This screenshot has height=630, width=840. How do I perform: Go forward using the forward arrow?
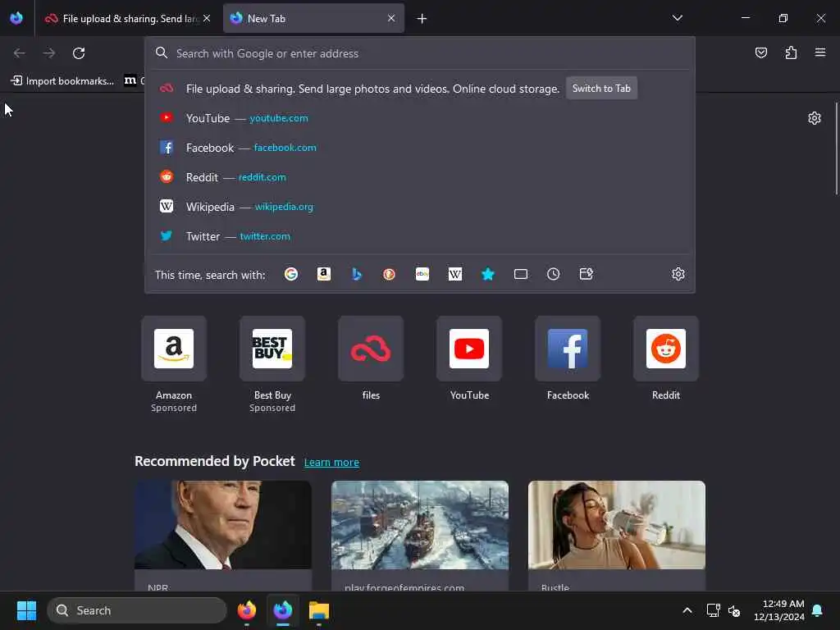point(49,53)
